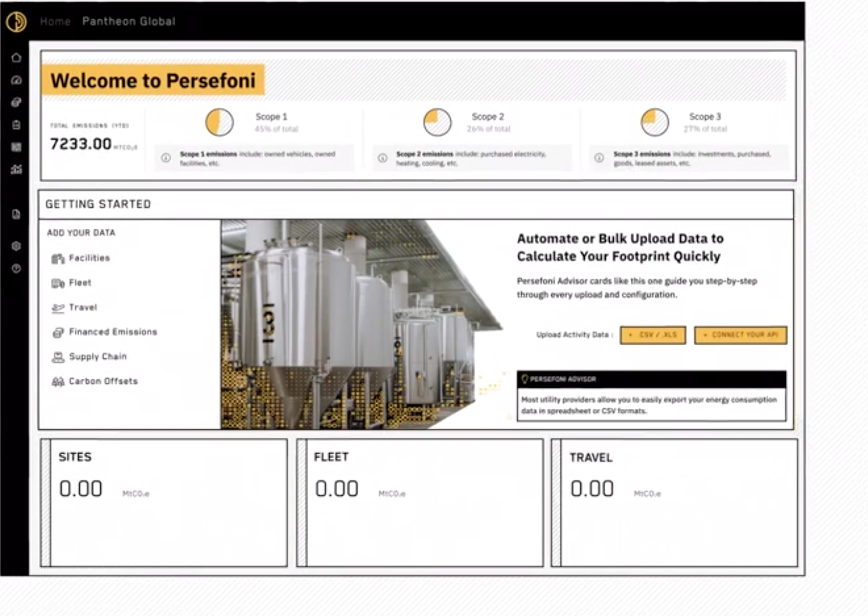
Task: Open the settings gear sidebar icon
Action: point(16,246)
